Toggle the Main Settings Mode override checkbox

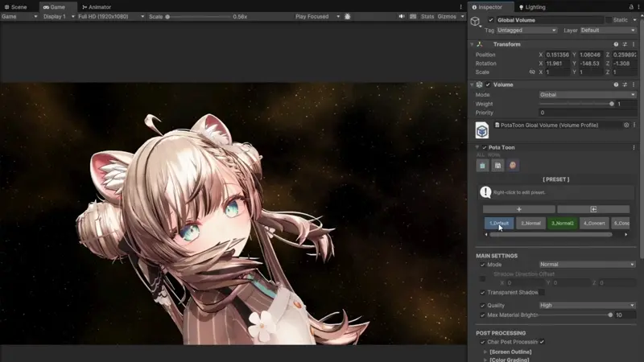[482, 265]
